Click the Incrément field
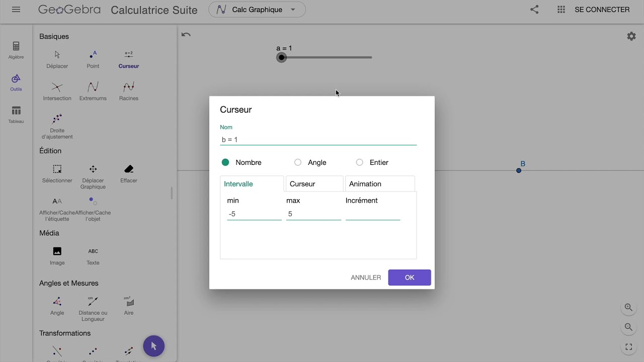 pos(373,214)
